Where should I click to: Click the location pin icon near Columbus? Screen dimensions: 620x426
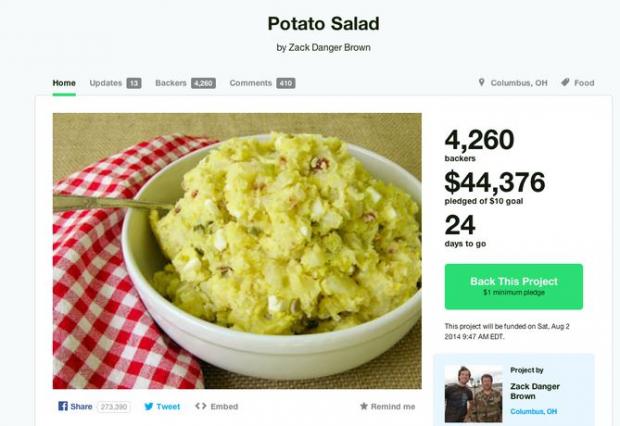pyautogui.click(x=481, y=82)
